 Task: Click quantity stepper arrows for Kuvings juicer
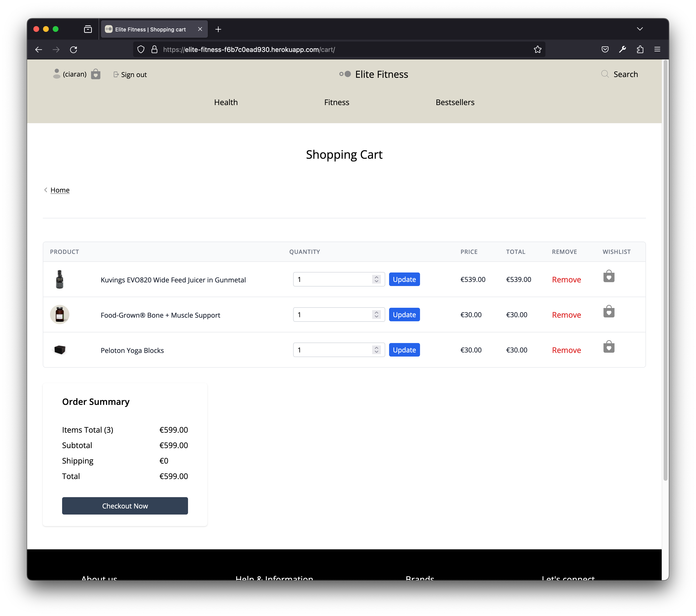[x=376, y=279]
